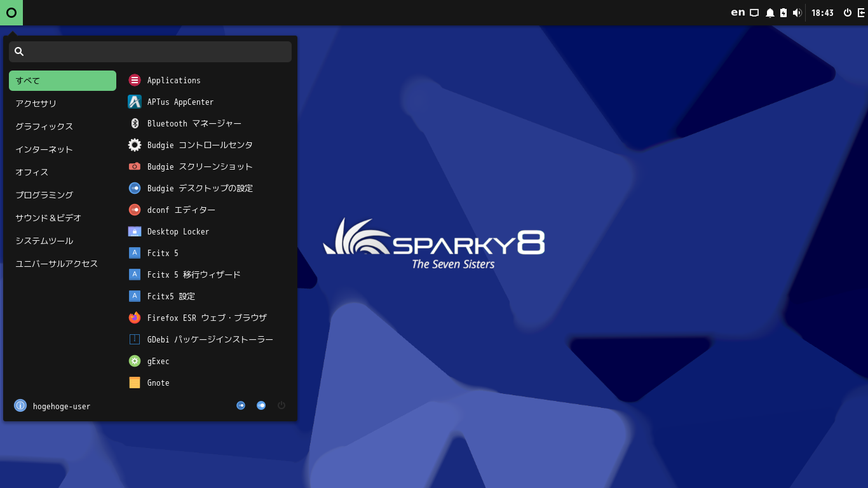Open Budgie コントロールセンタ gear icon
Screen dimensions: 868x488
135,145
